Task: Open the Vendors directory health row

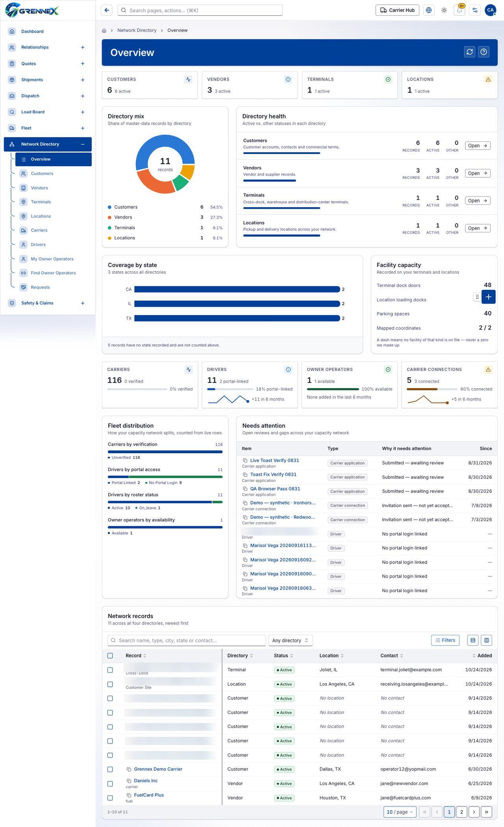Action: pos(478,173)
